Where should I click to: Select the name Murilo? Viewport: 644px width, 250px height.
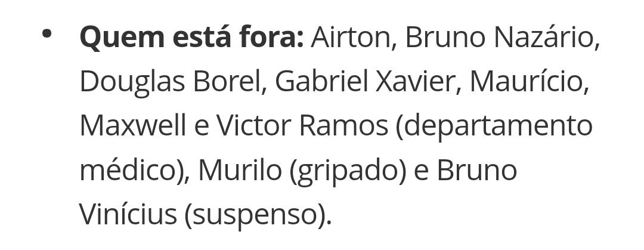pos(240,170)
